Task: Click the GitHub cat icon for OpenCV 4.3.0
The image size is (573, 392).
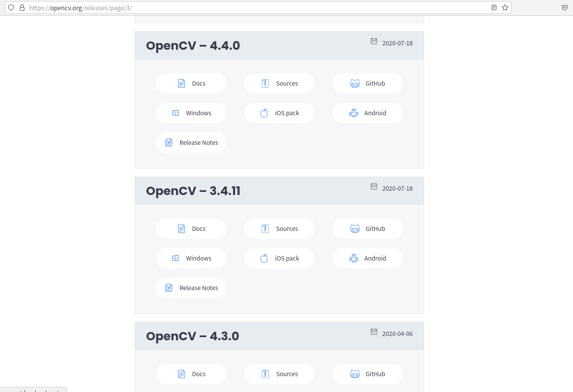Action: click(355, 374)
